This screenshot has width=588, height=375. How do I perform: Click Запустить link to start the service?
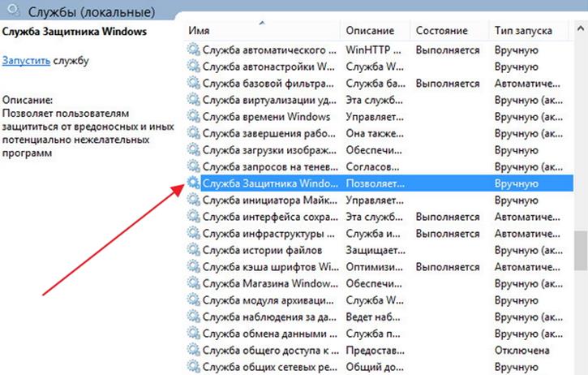click(x=26, y=61)
